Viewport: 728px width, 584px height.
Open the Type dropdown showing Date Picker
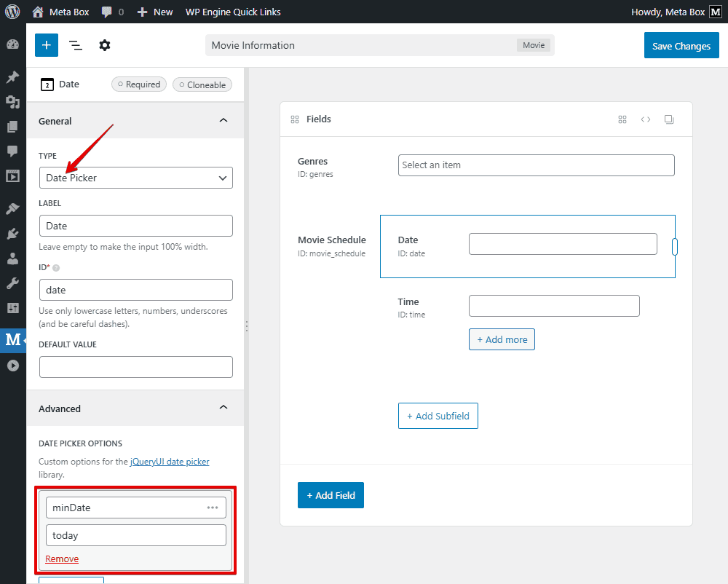(136, 178)
